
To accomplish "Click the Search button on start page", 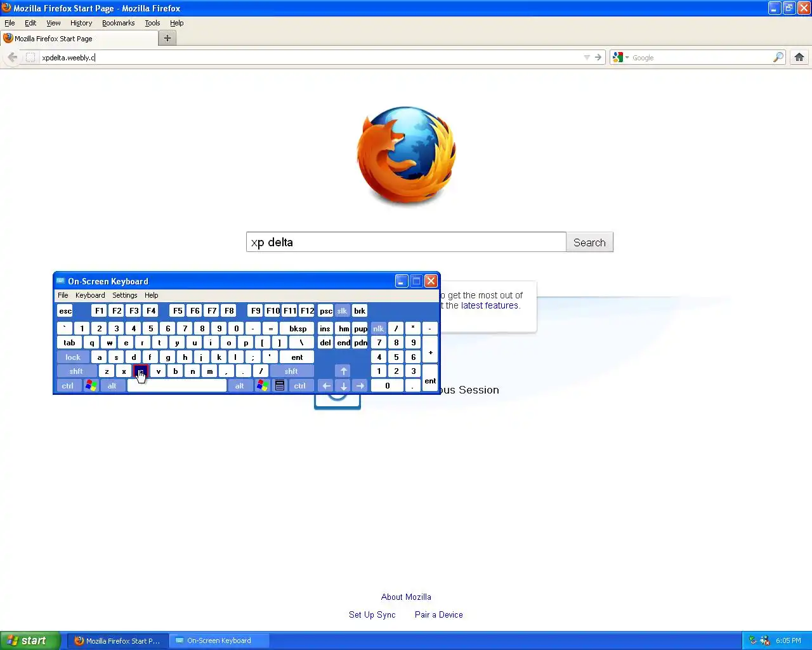I will pos(589,242).
